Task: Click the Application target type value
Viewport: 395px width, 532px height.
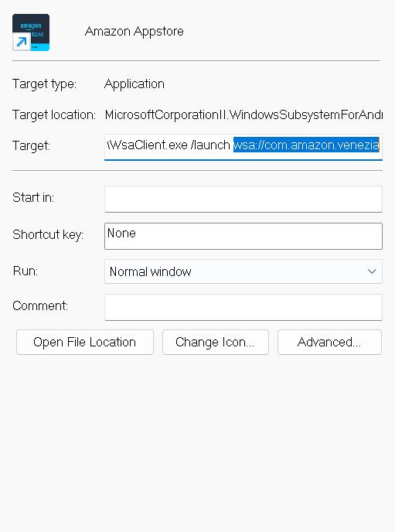Action: [x=135, y=84]
